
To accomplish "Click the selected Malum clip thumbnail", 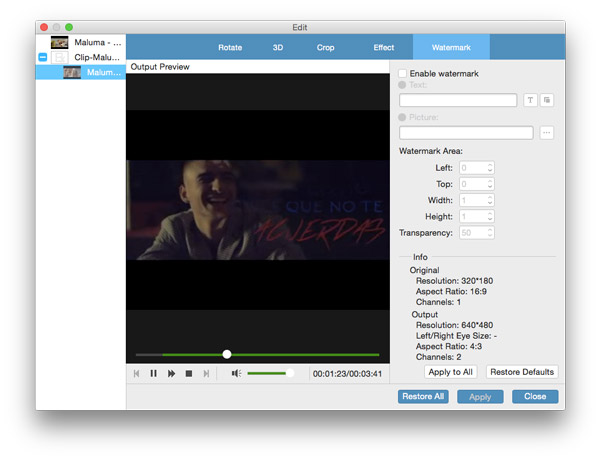I will click(x=72, y=72).
